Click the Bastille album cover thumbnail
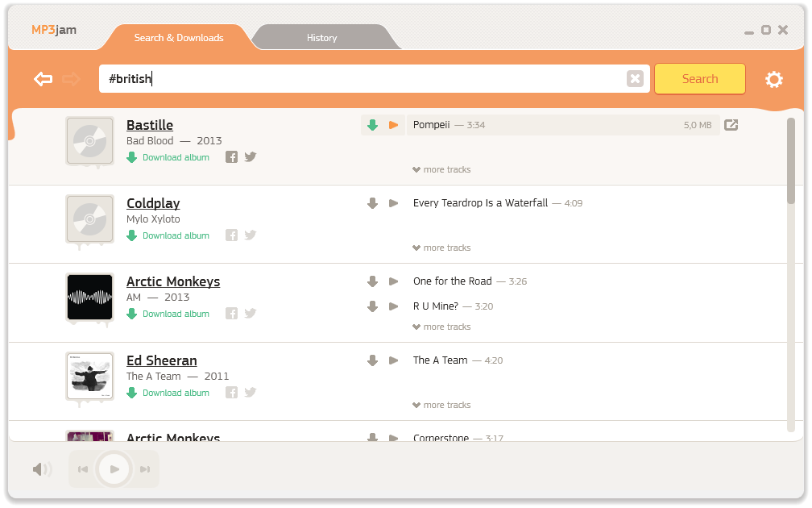This screenshot has width=812, height=508. point(89,140)
